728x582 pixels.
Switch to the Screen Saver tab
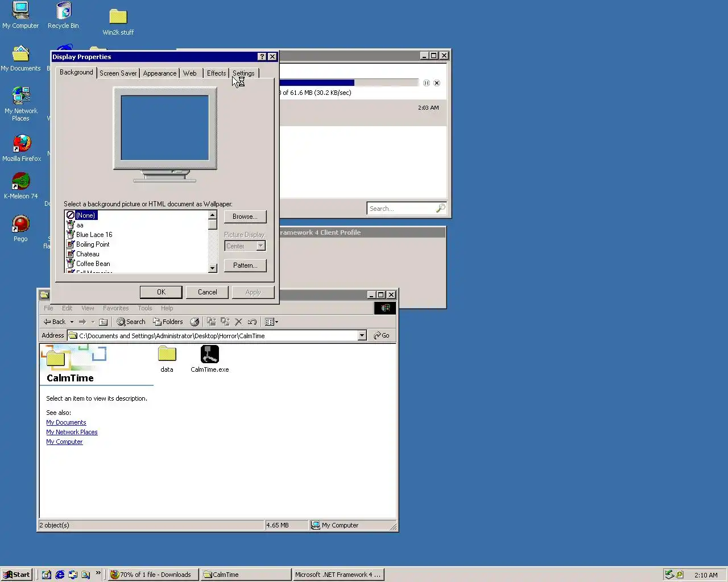pos(118,73)
